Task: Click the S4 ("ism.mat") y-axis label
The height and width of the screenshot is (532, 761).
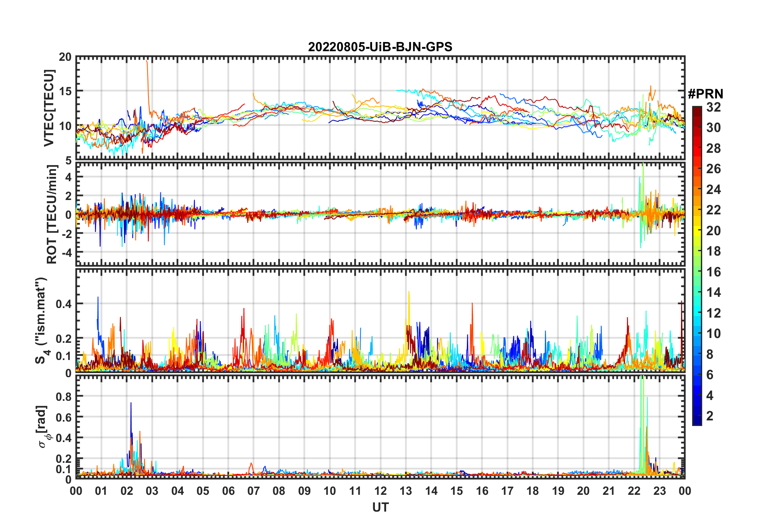Action: 42,320
